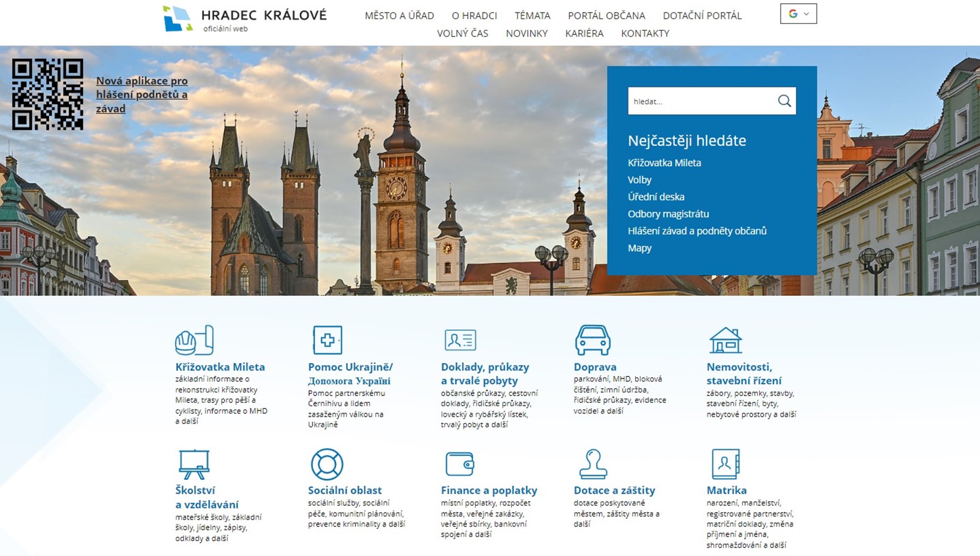The image size is (980, 556).
Task: Click the car icon for Doprava
Action: coord(592,340)
